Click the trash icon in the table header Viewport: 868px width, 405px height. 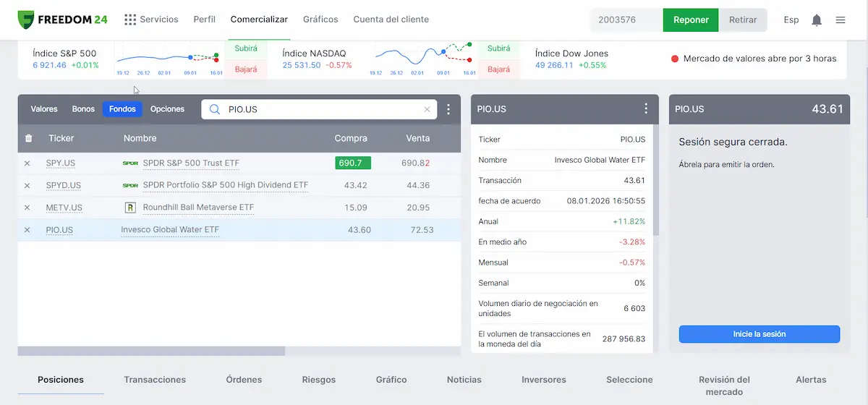(x=28, y=138)
